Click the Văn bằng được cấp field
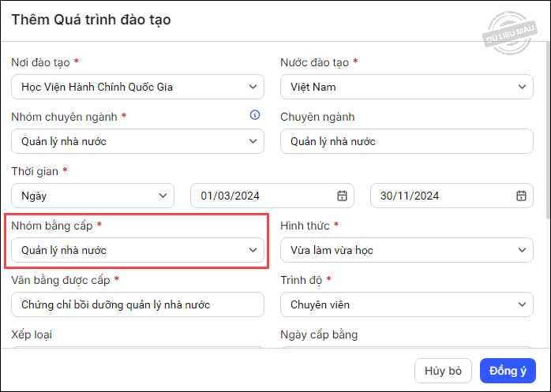The image size is (551, 392). tap(138, 304)
